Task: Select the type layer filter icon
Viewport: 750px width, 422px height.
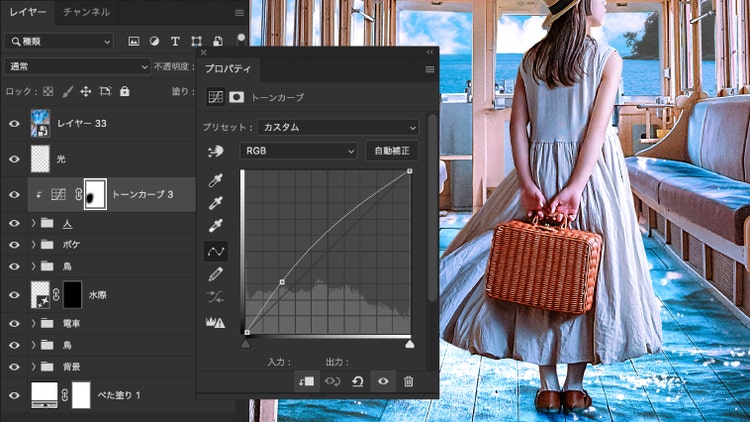Action: [x=175, y=42]
